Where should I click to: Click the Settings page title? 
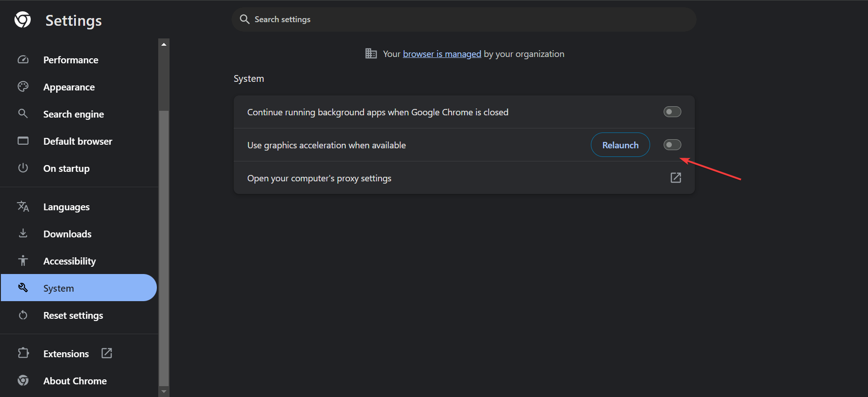pos(74,20)
